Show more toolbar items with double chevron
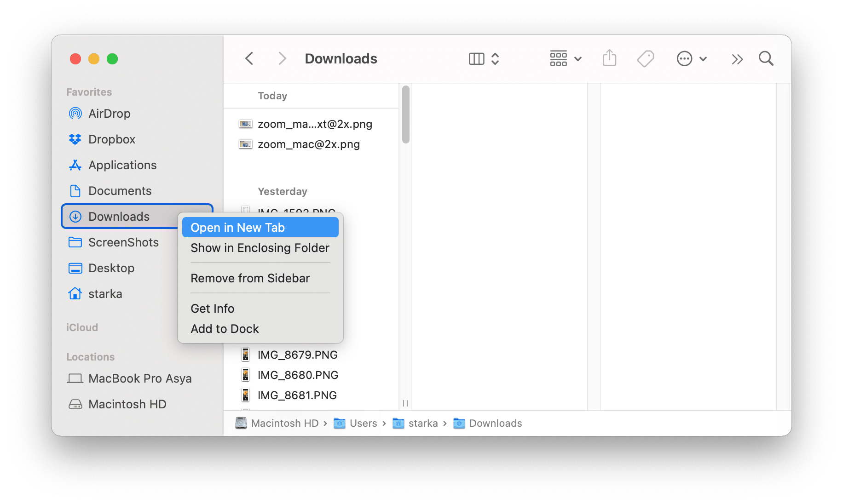Image resolution: width=843 pixels, height=504 pixels. (737, 59)
